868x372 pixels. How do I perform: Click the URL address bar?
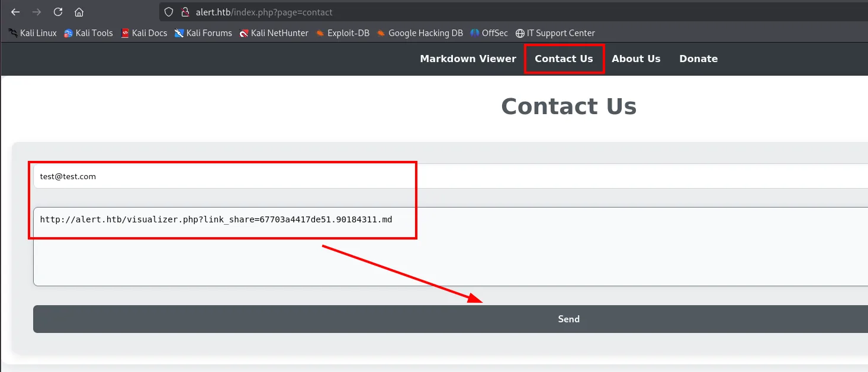point(513,12)
